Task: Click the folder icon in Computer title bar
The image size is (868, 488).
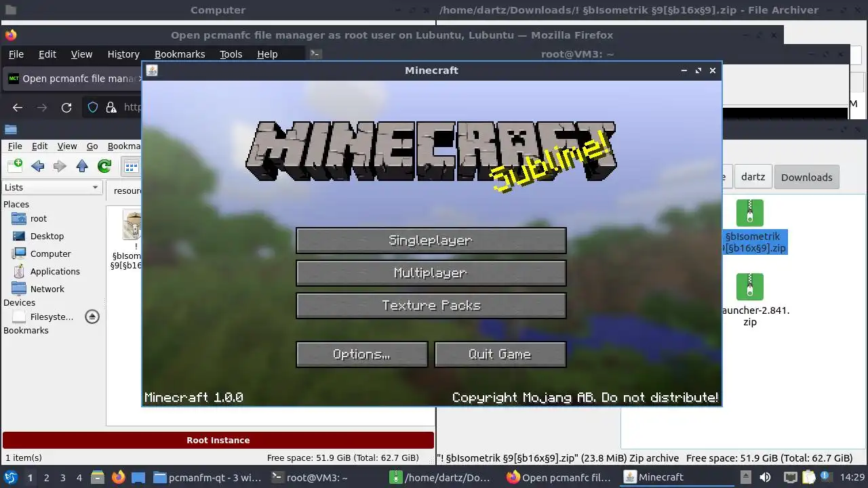Action: (10, 10)
